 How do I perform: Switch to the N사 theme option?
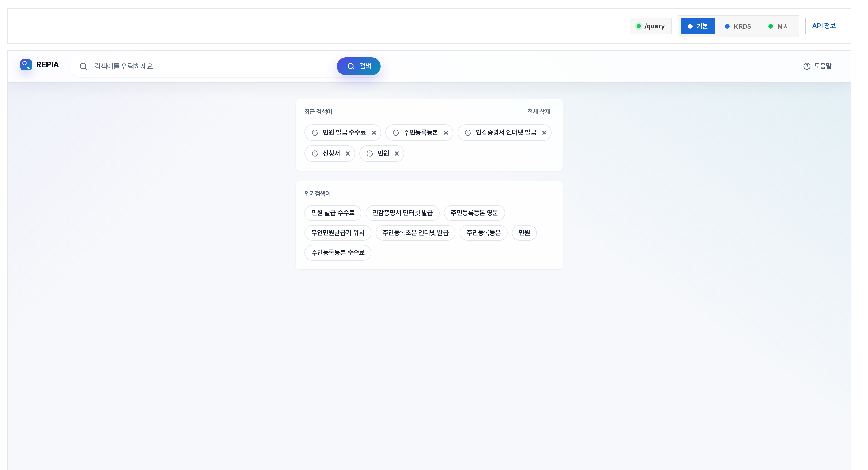(779, 26)
